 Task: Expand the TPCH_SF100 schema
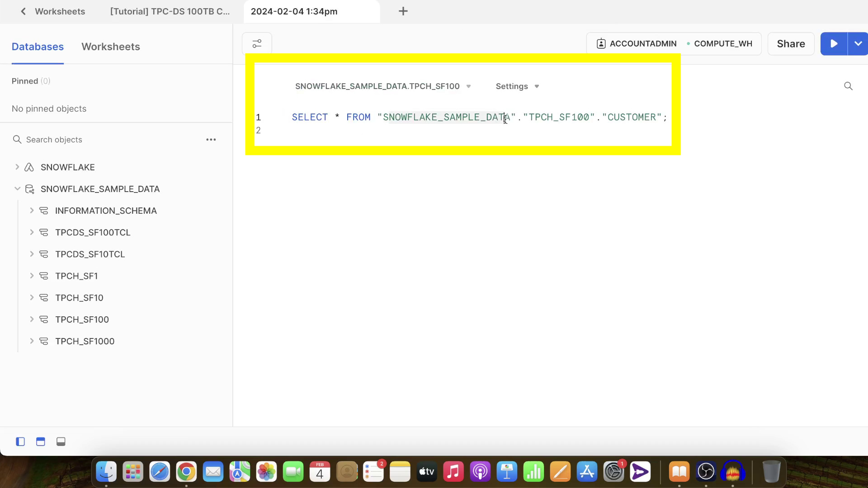32,319
